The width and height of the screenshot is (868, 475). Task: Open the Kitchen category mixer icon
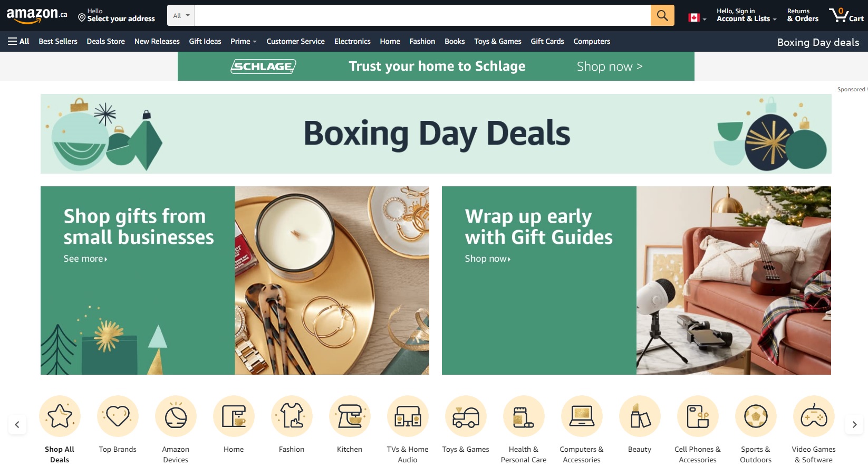click(x=350, y=416)
